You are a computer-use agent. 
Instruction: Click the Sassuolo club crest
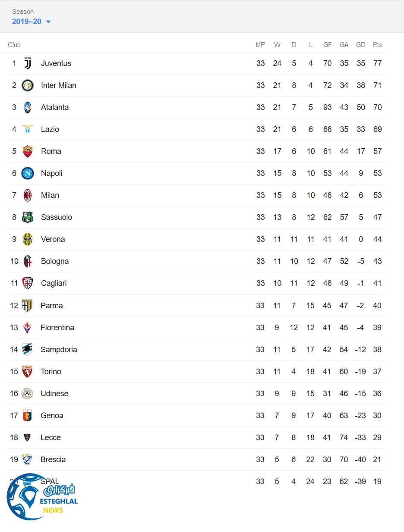point(28,217)
